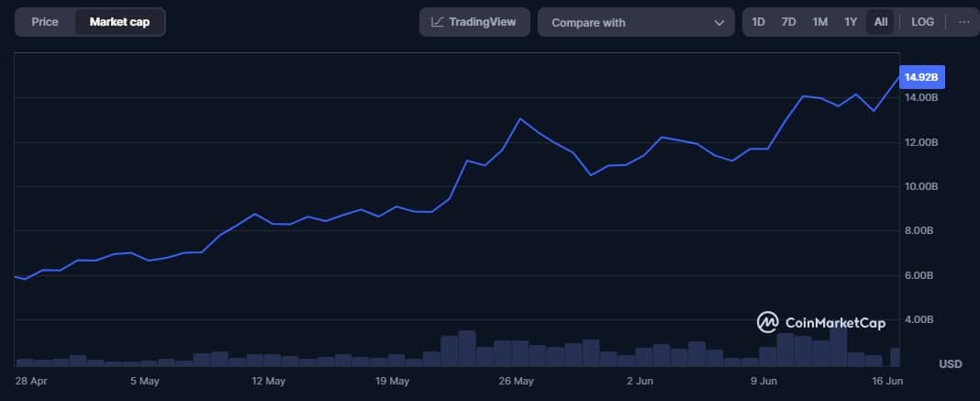Set chart range to 1M
Screen dimensions: 980x401
(820, 23)
